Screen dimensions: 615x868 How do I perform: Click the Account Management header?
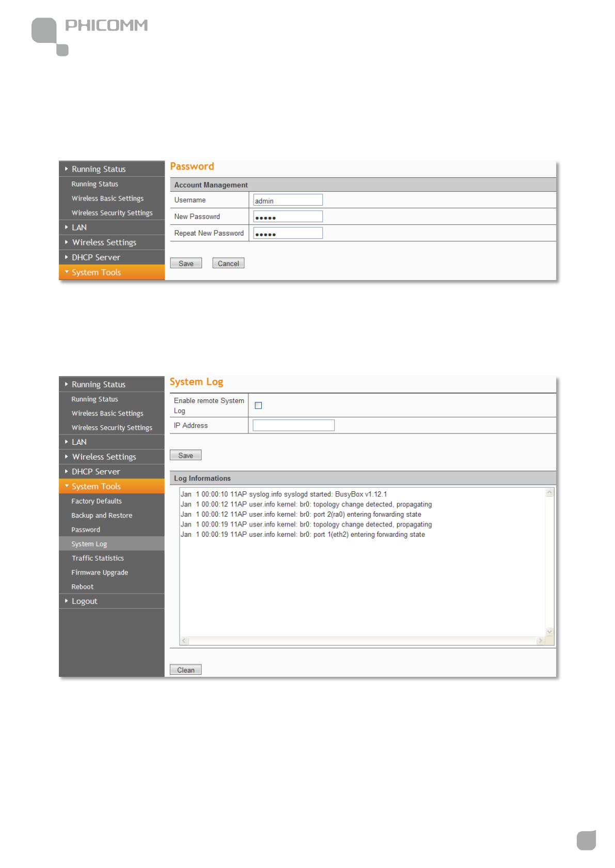coord(363,185)
